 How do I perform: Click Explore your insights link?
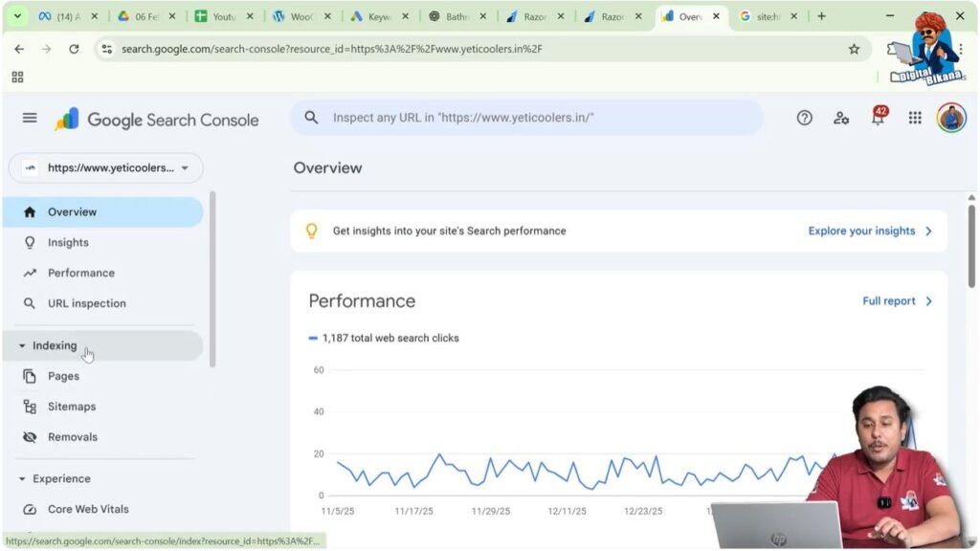tap(869, 231)
